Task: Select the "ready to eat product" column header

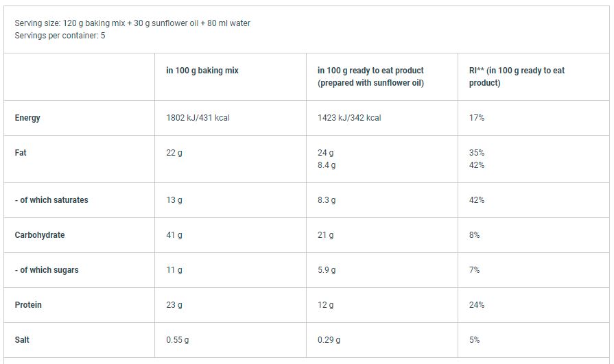Action: [370, 77]
